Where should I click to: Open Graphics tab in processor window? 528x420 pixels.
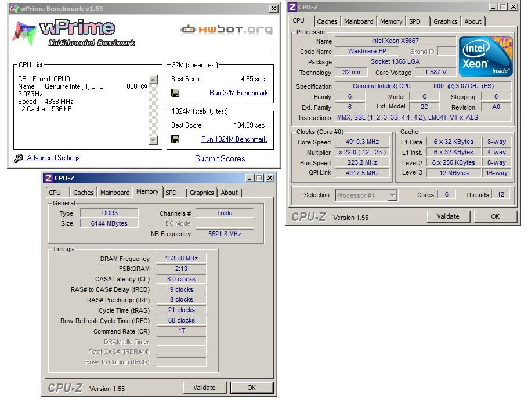coord(445,21)
